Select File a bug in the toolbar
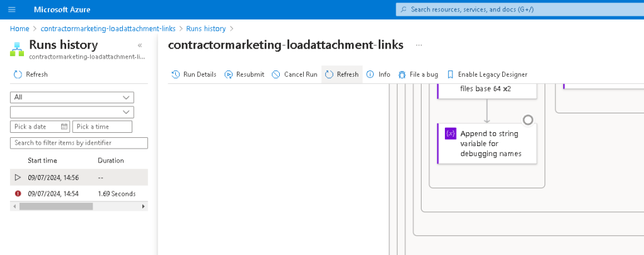 pyautogui.click(x=418, y=74)
